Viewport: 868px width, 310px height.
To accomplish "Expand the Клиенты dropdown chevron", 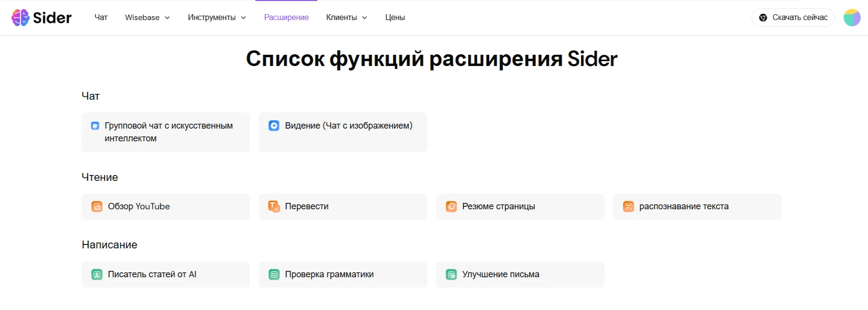I will [x=364, y=18].
